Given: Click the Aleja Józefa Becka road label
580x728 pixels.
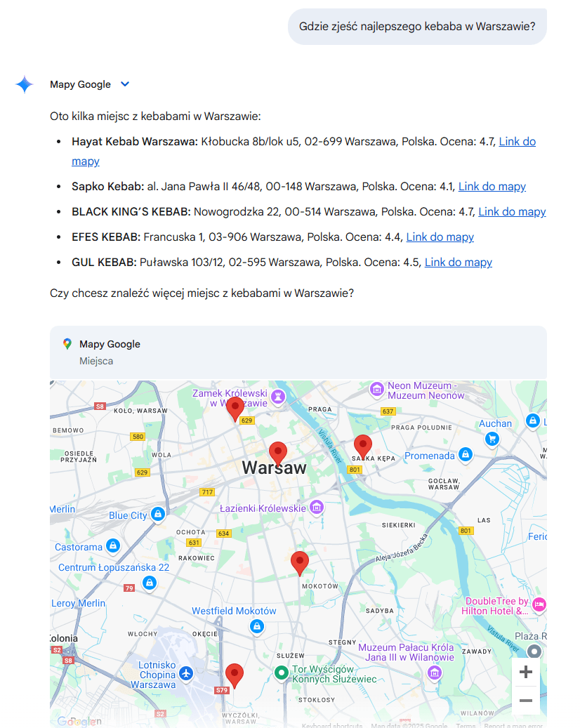Looking at the screenshot, I should click(x=401, y=548).
